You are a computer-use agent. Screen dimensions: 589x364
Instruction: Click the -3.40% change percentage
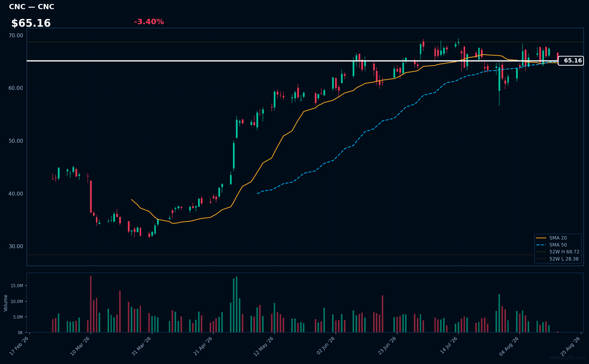coord(149,22)
